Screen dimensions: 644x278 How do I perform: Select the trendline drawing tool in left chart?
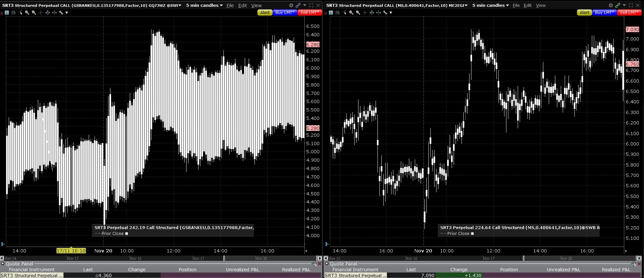[20, 13]
